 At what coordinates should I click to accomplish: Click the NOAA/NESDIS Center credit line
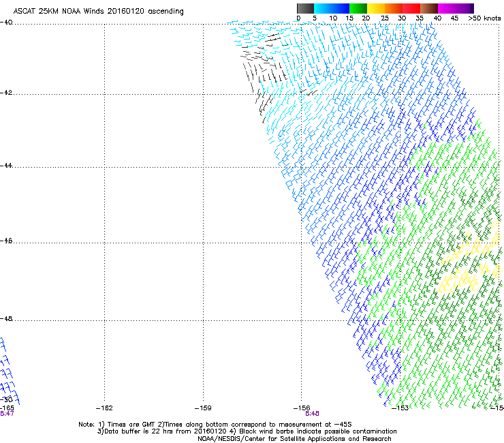(x=294, y=439)
